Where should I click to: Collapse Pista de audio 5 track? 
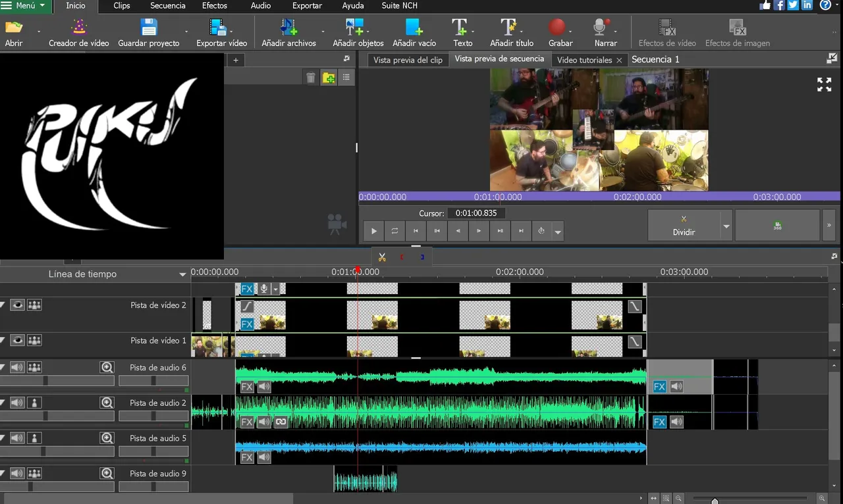point(3,438)
